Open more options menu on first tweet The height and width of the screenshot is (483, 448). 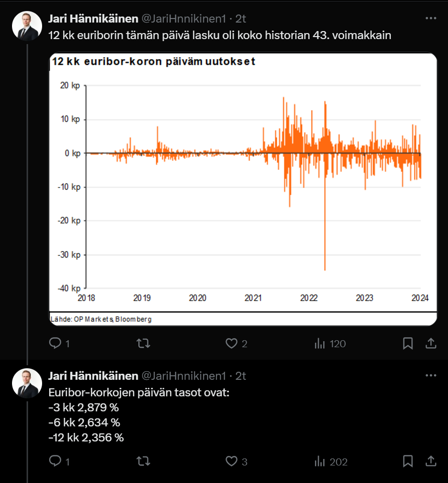431,19
